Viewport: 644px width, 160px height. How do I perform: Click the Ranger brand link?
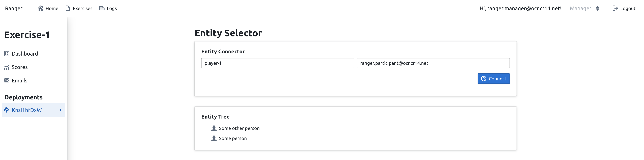[x=14, y=8]
